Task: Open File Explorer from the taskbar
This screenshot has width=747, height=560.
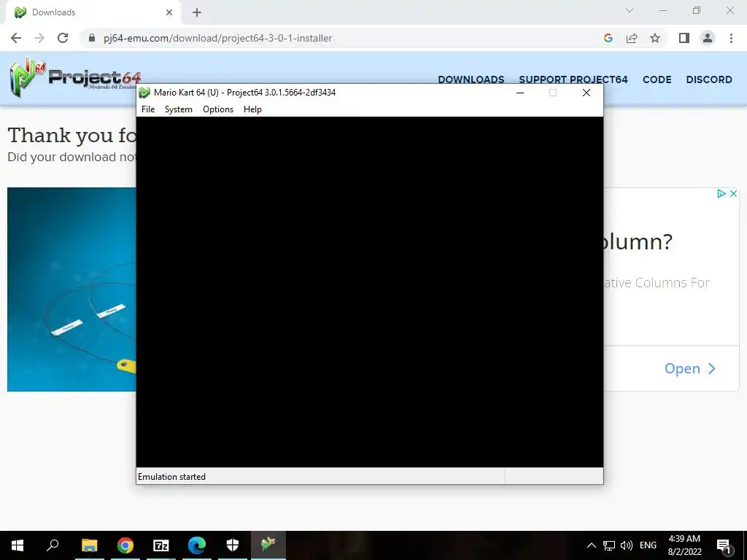Action: point(90,545)
